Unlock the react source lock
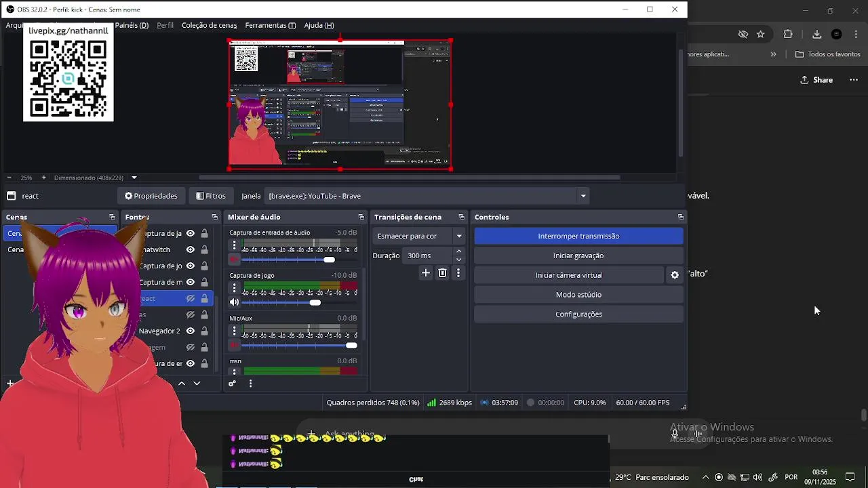 pos(204,298)
